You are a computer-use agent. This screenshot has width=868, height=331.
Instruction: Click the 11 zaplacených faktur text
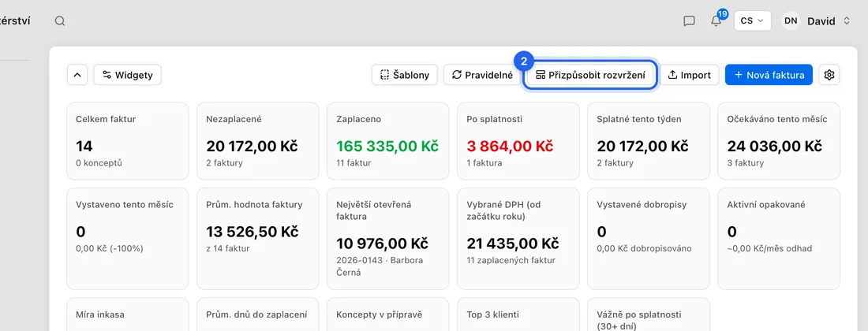511,260
